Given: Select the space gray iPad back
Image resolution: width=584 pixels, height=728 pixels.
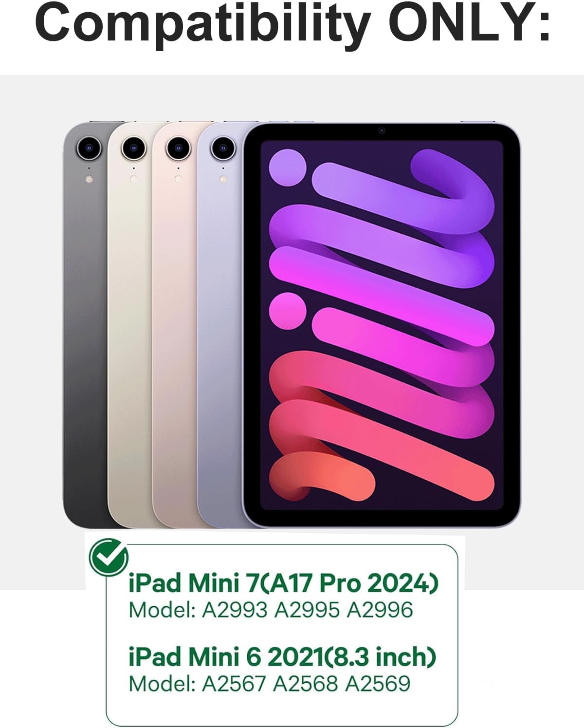Looking at the screenshot, I should point(86,325).
